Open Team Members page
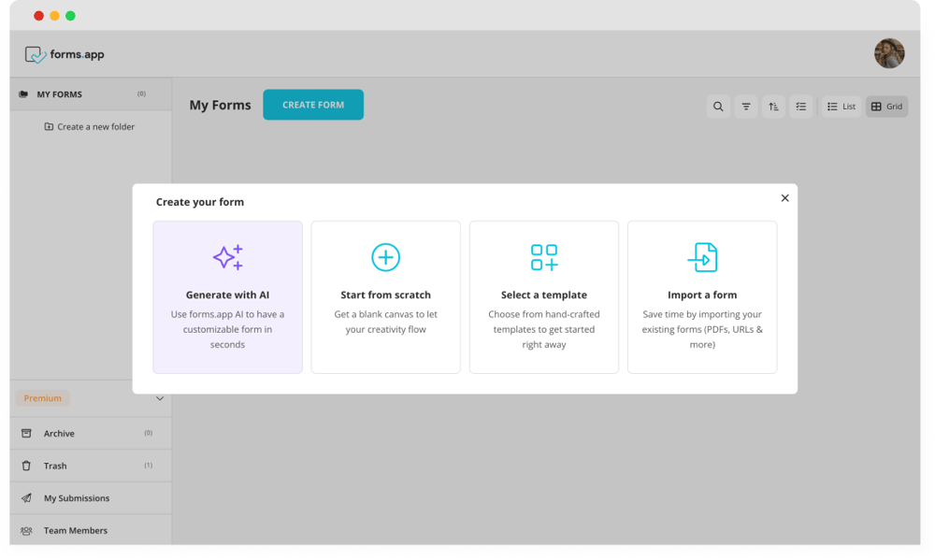The image size is (935, 560). pos(75,531)
